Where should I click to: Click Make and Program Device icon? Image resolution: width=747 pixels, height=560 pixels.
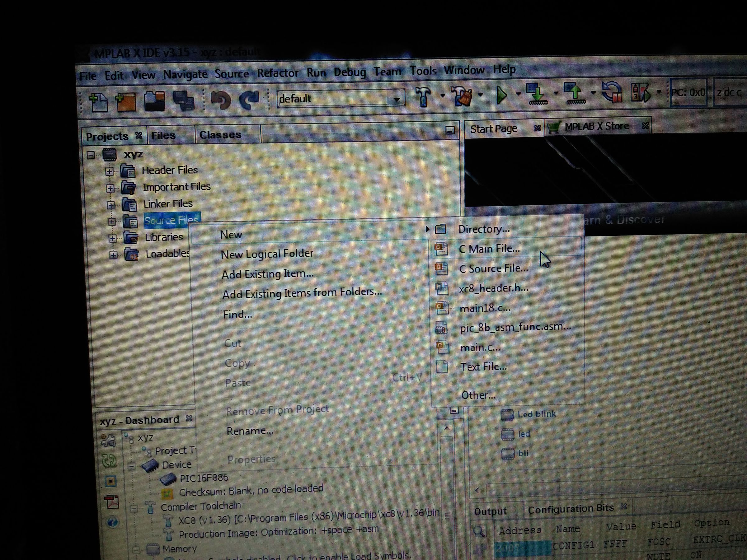(x=537, y=94)
